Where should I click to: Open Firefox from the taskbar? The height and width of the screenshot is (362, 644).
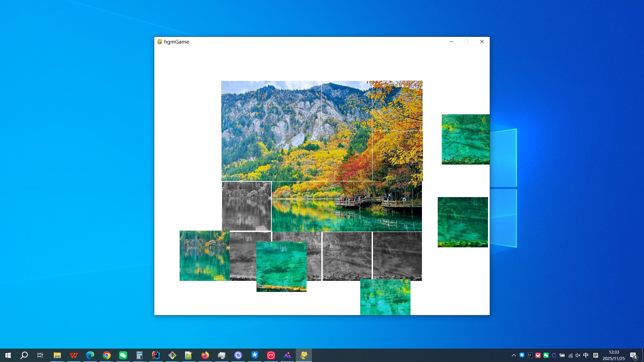pos(205,355)
